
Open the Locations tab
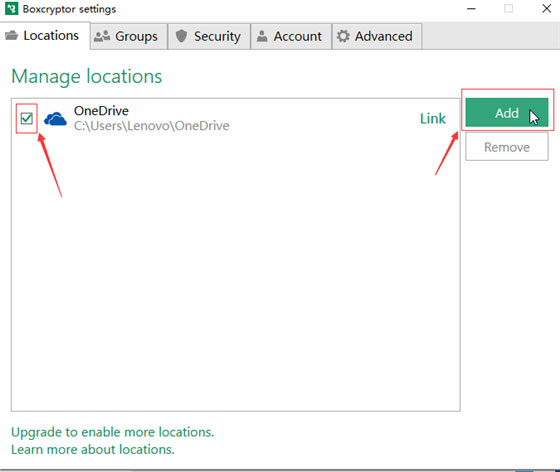[x=45, y=36]
